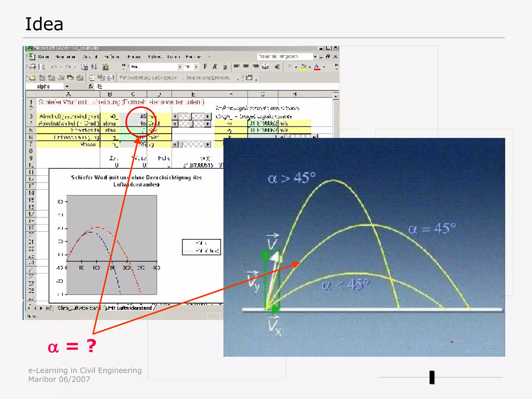Open the font name dropdown
The width and height of the screenshot is (532, 399).
[179, 67]
